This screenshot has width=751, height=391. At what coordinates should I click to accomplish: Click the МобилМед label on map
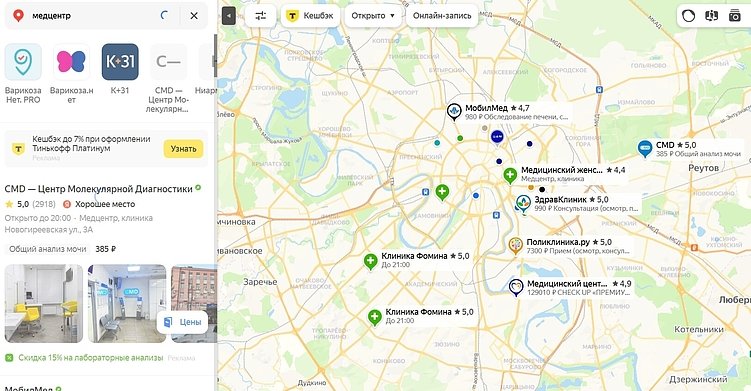point(486,108)
